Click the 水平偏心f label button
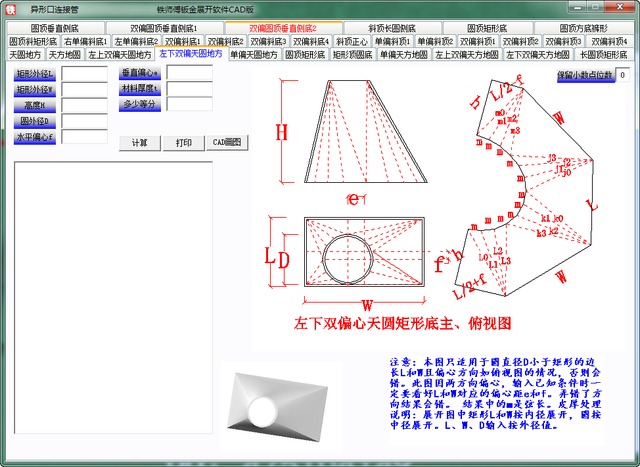The height and width of the screenshot is (467, 640). pyautogui.click(x=35, y=137)
